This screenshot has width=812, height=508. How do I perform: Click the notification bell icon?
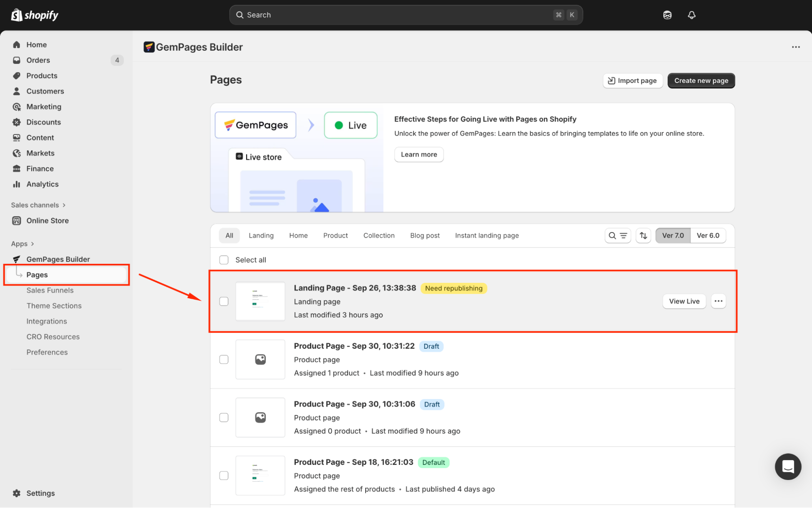(x=691, y=15)
